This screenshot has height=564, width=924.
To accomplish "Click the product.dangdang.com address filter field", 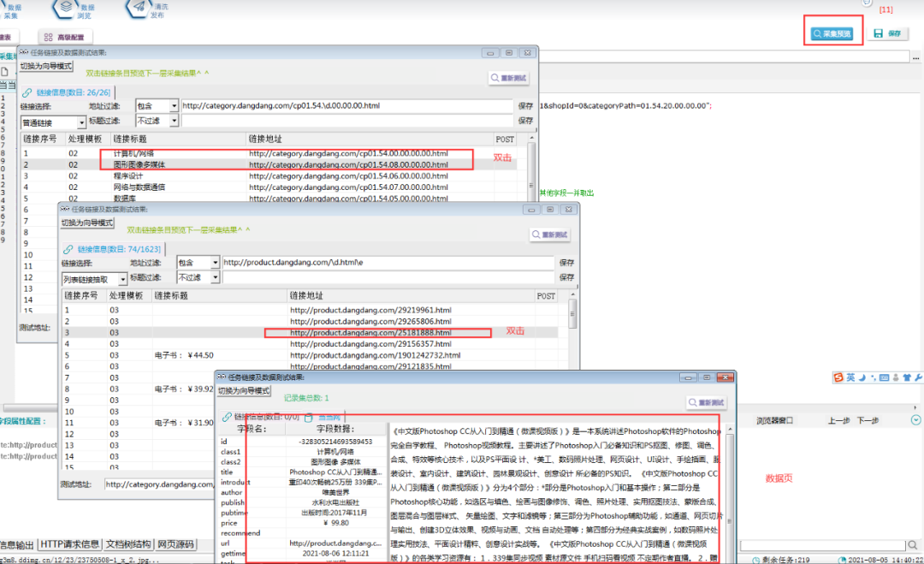I will tap(388, 263).
